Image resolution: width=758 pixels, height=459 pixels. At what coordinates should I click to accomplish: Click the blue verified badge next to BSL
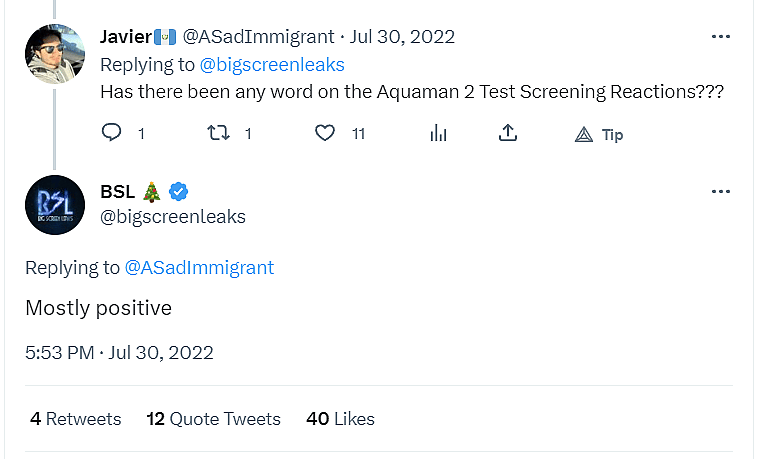pyautogui.click(x=179, y=191)
